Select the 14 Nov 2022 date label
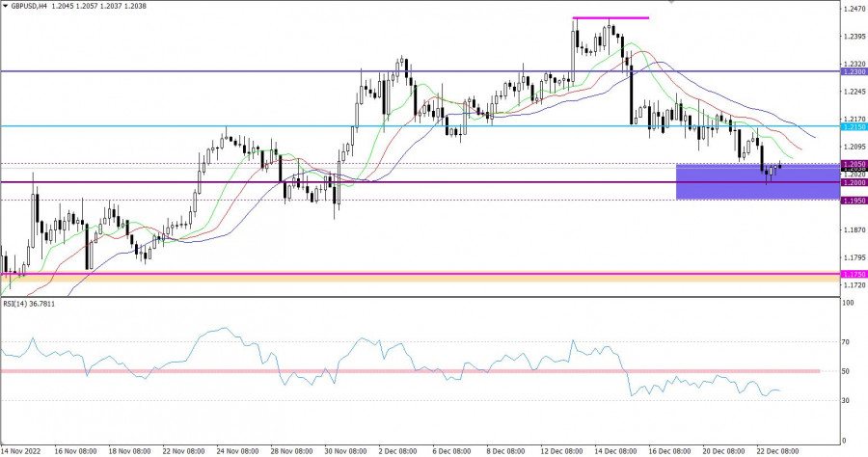 (x=21, y=449)
